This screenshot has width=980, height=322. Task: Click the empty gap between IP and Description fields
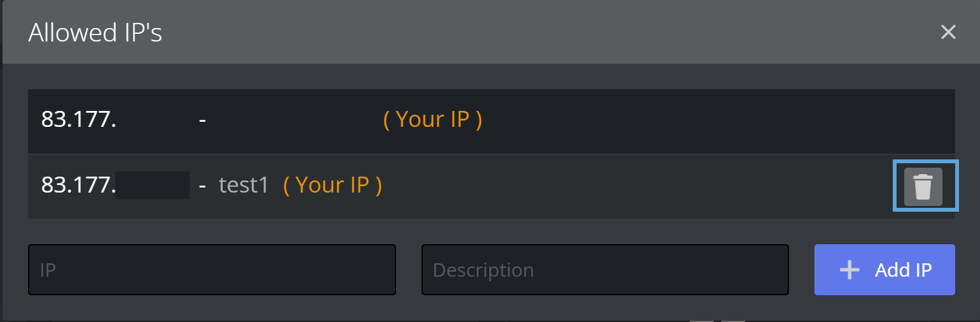click(409, 270)
